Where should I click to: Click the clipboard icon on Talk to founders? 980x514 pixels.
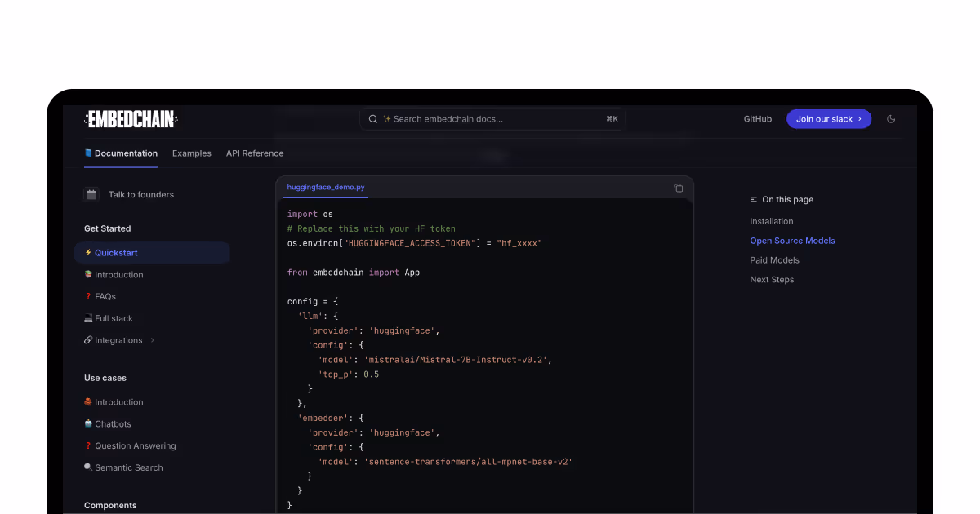pos(91,194)
